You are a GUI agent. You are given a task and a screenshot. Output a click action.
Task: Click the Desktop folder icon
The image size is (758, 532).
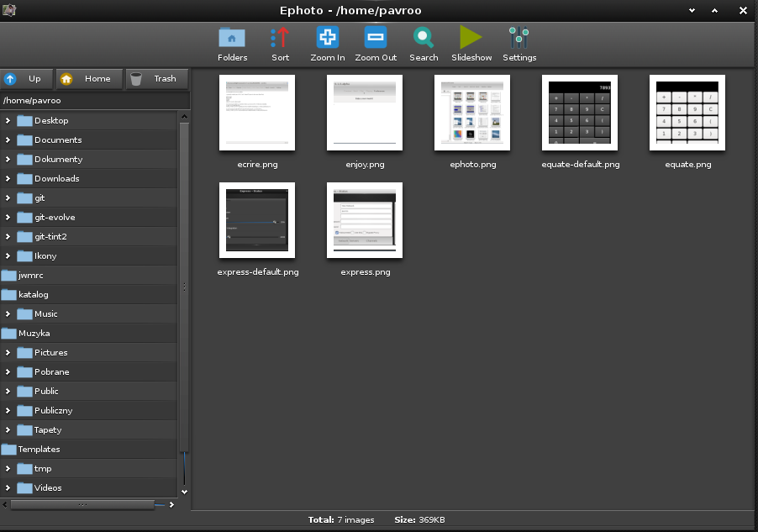(x=24, y=120)
